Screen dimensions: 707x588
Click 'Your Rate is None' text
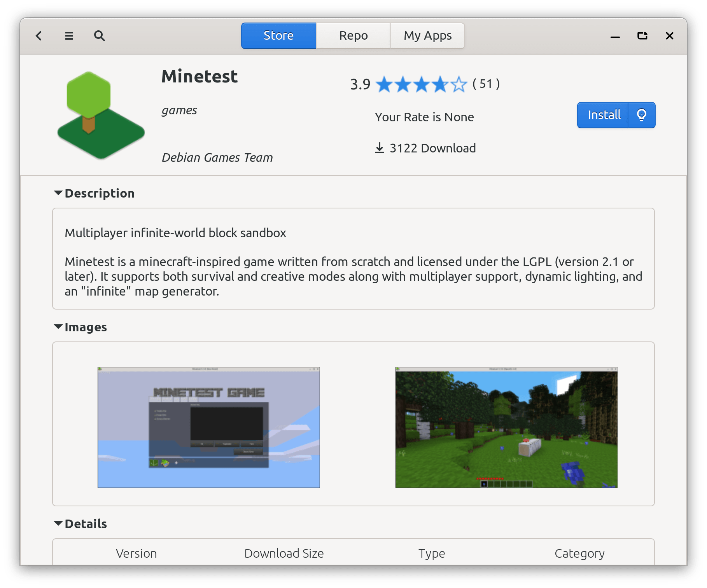point(424,117)
